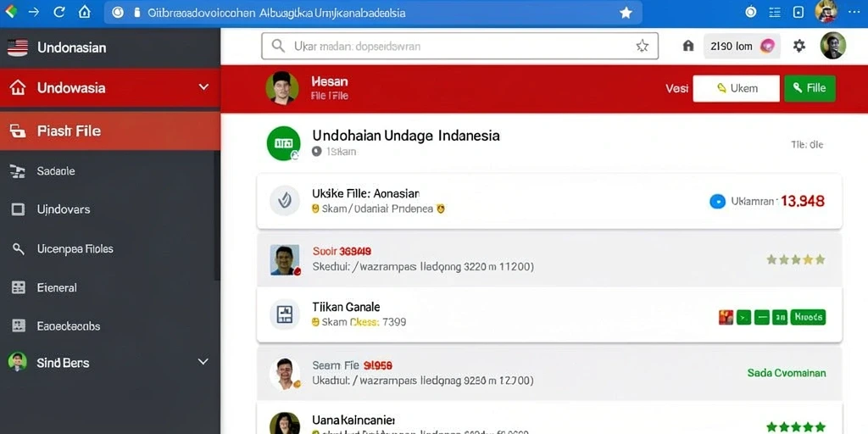Click the address bar URL text

click(x=276, y=13)
